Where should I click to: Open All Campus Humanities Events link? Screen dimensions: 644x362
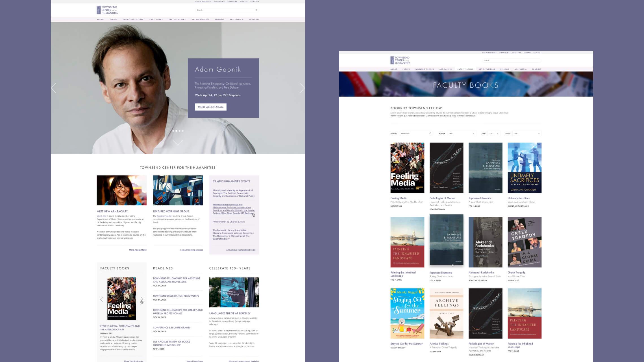(241, 250)
